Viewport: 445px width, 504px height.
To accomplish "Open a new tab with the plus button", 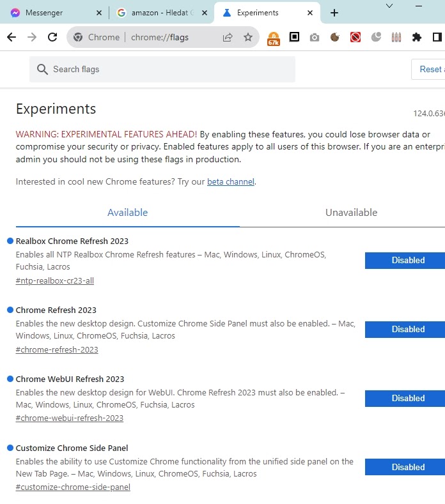I will [x=334, y=13].
